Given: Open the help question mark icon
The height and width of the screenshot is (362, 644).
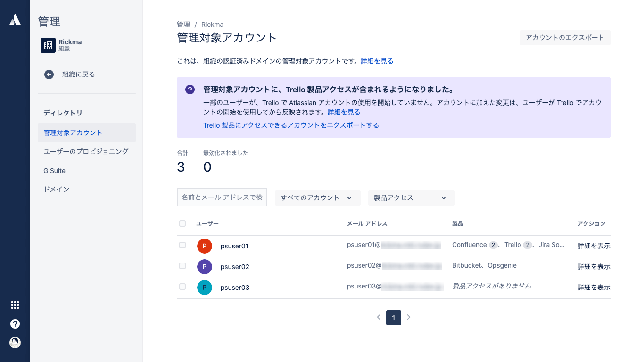Looking at the screenshot, I should click(x=15, y=324).
